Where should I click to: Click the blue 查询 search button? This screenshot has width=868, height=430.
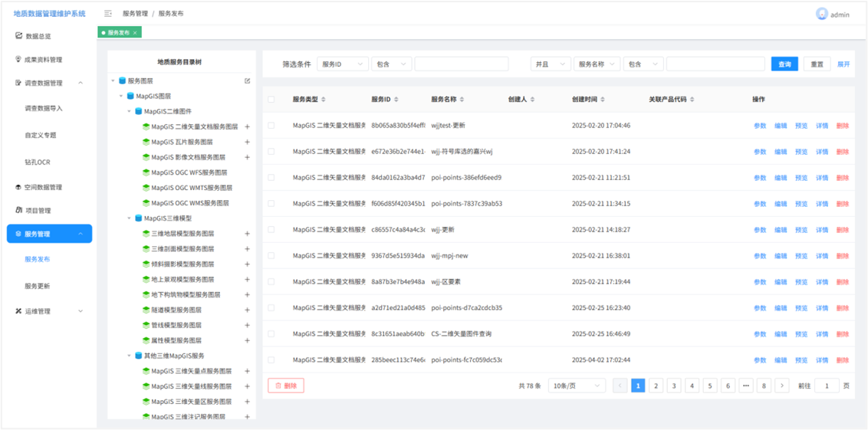pyautogui.click(x=784, y=64)
